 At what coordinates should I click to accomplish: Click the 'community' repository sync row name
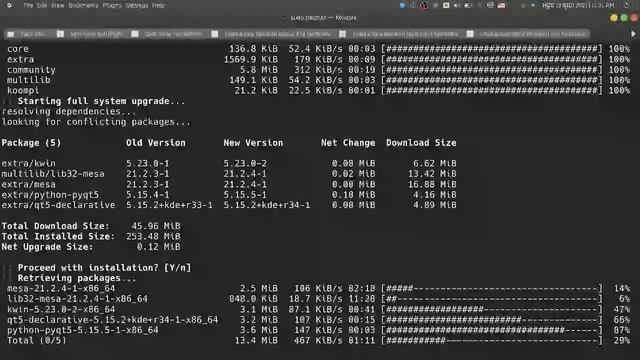point(31,70)
